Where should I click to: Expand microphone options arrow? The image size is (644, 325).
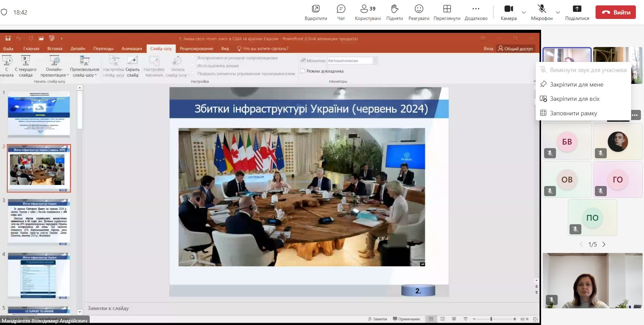tap(558, 13)
